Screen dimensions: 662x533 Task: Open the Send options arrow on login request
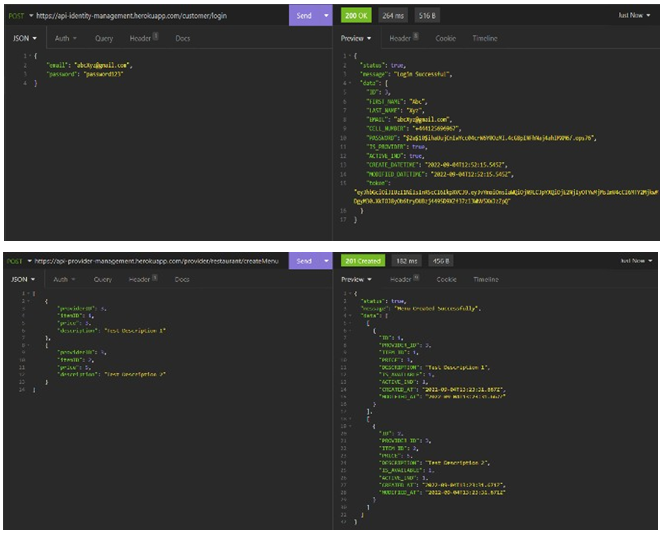point(325,16)
